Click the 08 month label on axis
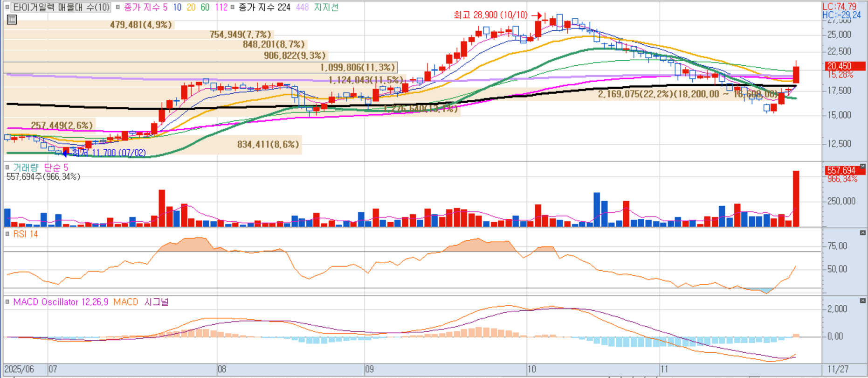 pyautogui.click(x=222, y=369)
